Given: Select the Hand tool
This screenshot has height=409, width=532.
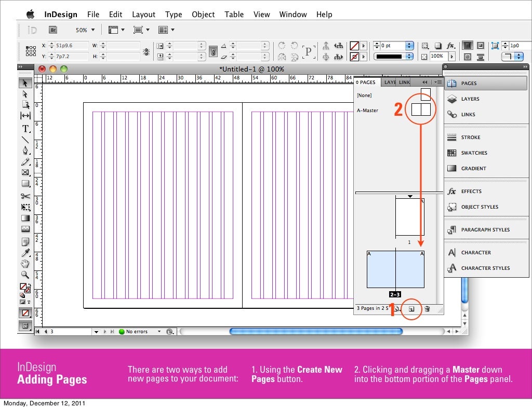Looking at the screenshot, I should pos(25,264).
